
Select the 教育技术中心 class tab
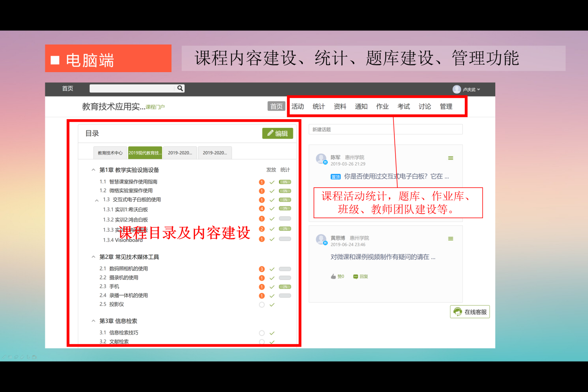point(110,153)
